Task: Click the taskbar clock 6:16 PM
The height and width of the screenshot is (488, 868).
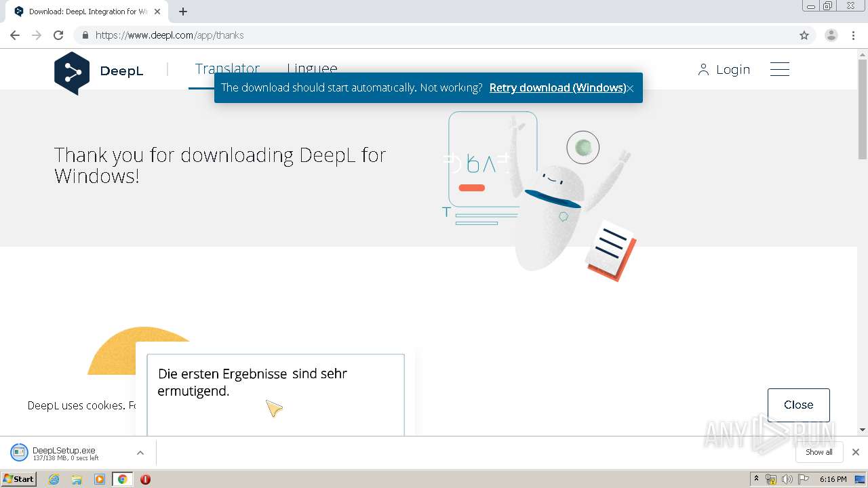Action: tap(833, 479)
